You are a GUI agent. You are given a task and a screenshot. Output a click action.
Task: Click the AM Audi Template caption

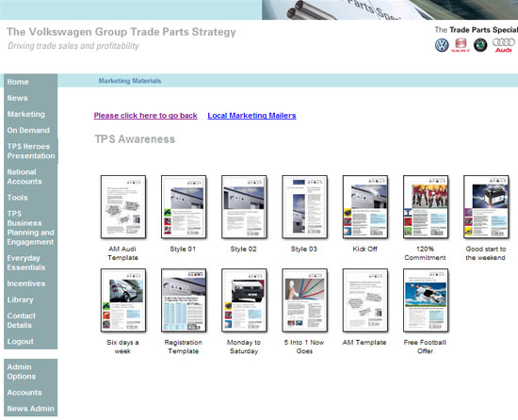click(x=122, y=253)
